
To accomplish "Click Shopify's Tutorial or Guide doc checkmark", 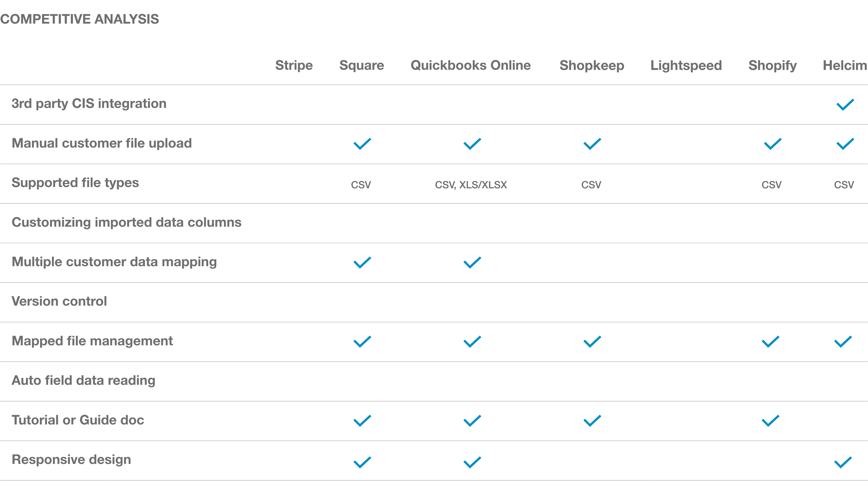I will point(770,421).
